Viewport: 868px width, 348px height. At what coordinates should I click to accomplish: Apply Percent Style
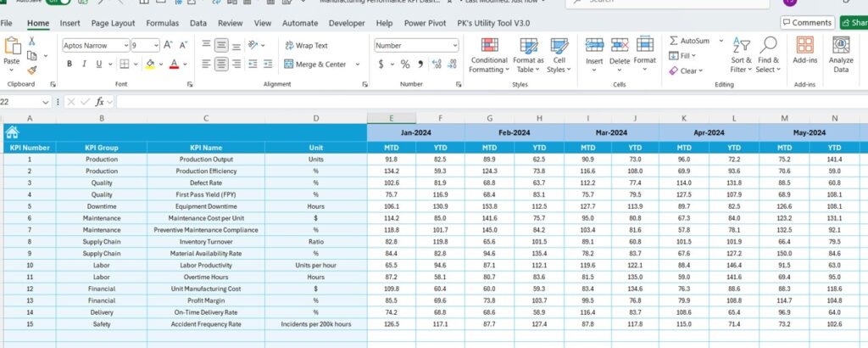405,65
